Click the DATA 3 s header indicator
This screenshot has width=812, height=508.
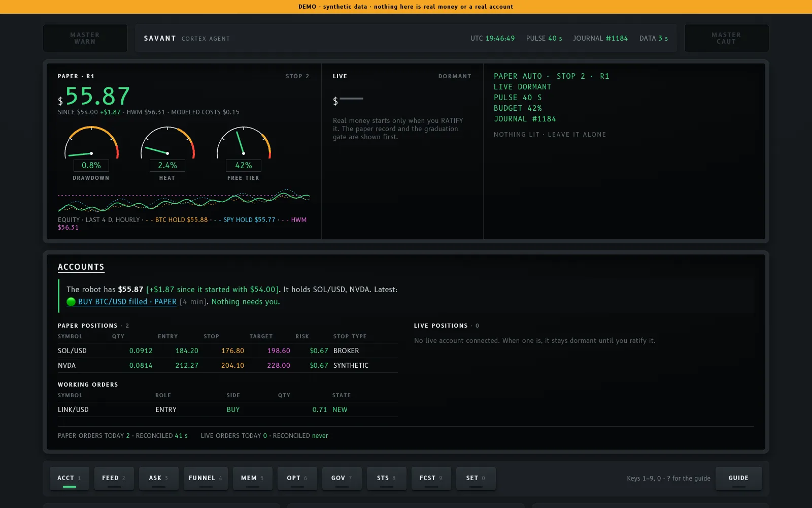pos(654,39)
